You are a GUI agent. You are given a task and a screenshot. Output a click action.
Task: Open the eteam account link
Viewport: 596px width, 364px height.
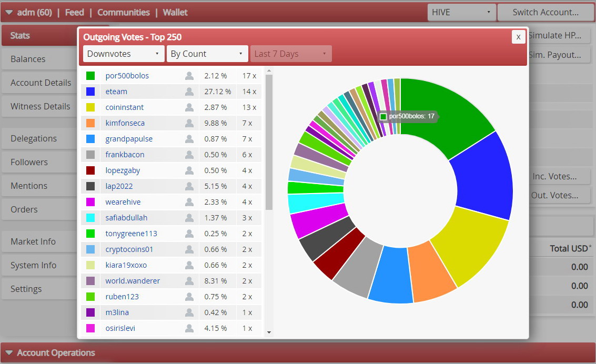tap(116, 92)
